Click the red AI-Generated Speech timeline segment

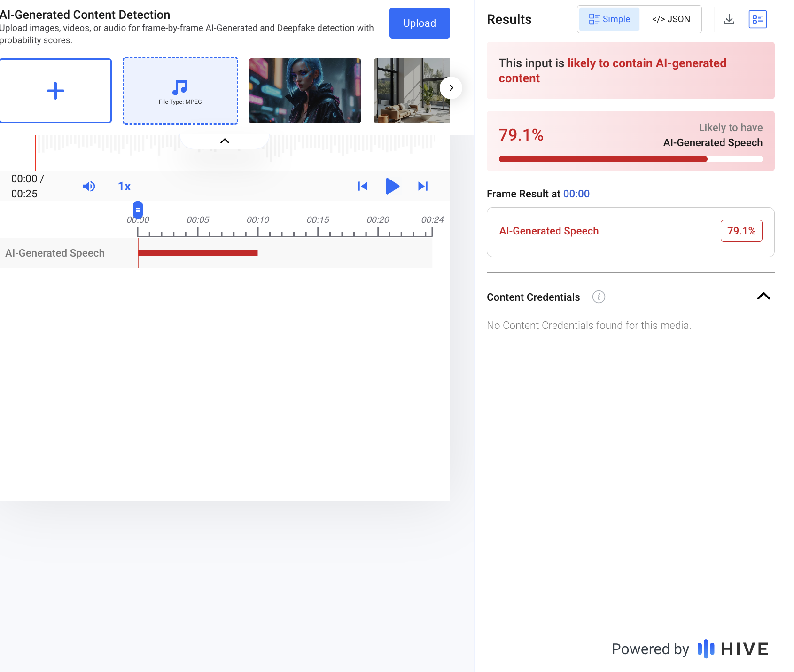tap(198, 253)
